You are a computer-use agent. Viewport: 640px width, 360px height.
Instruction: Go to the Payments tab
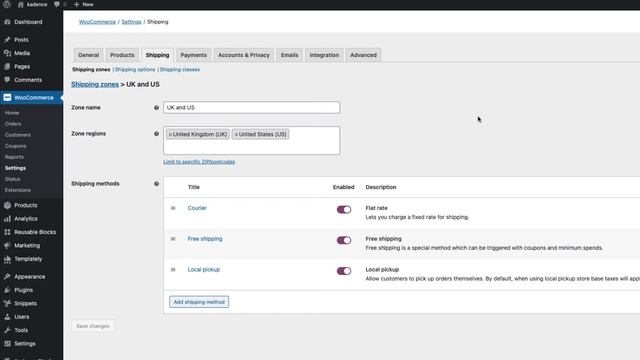click(193, 55)
